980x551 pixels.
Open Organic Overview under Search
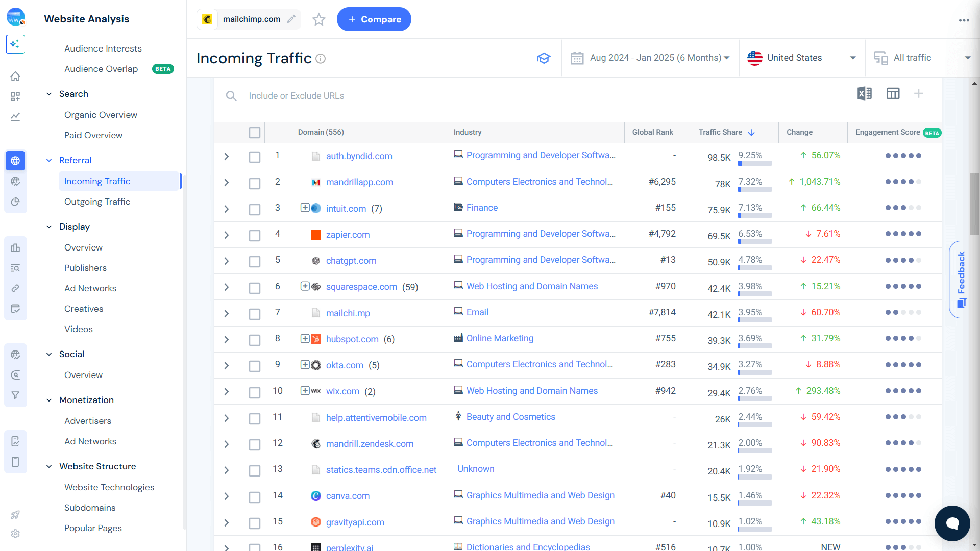tap(101, 115)
